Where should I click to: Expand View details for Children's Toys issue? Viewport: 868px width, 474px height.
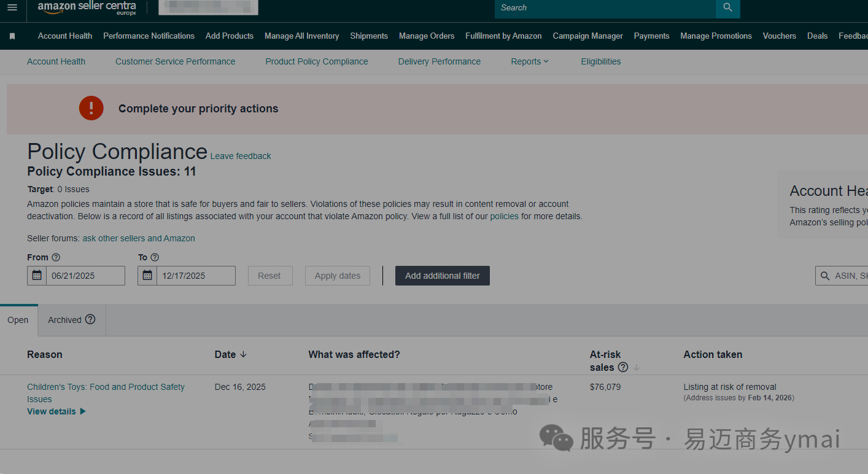point(56,411)
